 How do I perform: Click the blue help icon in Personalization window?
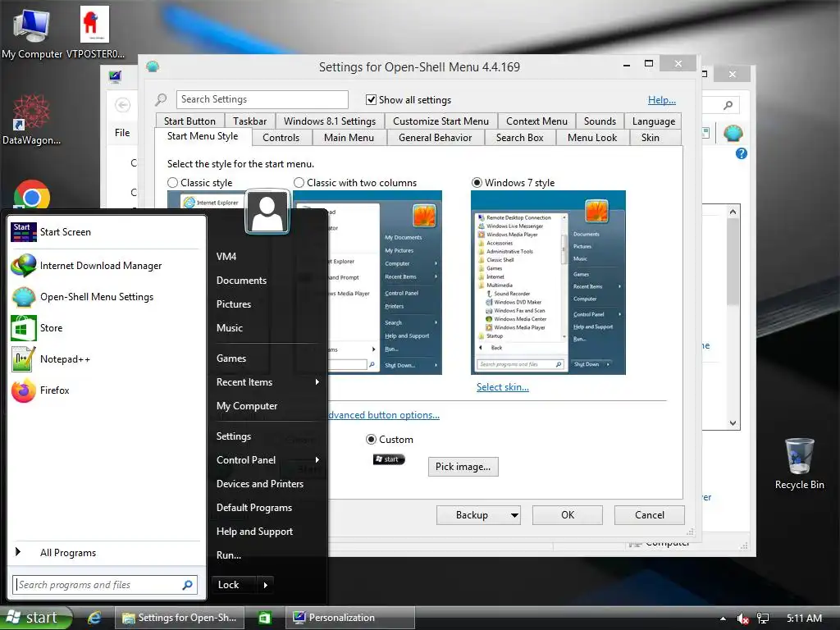point(742,153)
